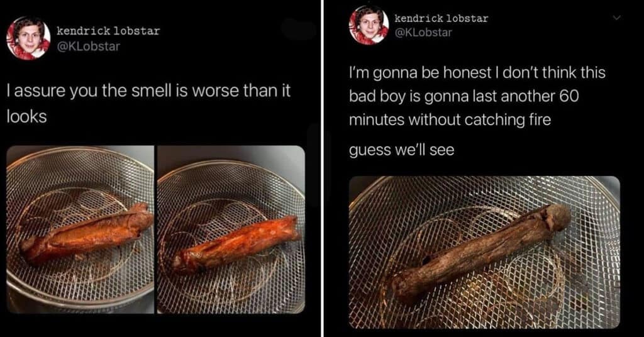Click @KLobstar handle in left tweet
The image size is (644, 337).
click(x=88, y=47)
